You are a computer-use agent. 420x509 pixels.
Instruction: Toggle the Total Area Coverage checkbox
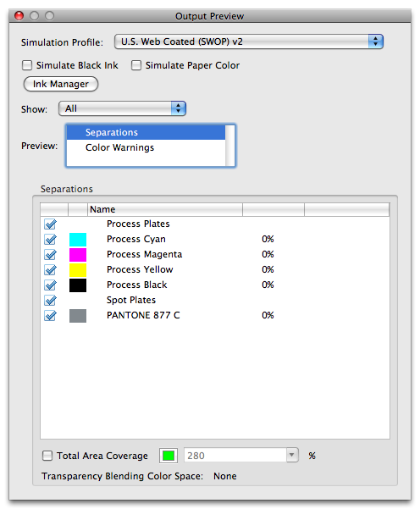tap(47, 456)
